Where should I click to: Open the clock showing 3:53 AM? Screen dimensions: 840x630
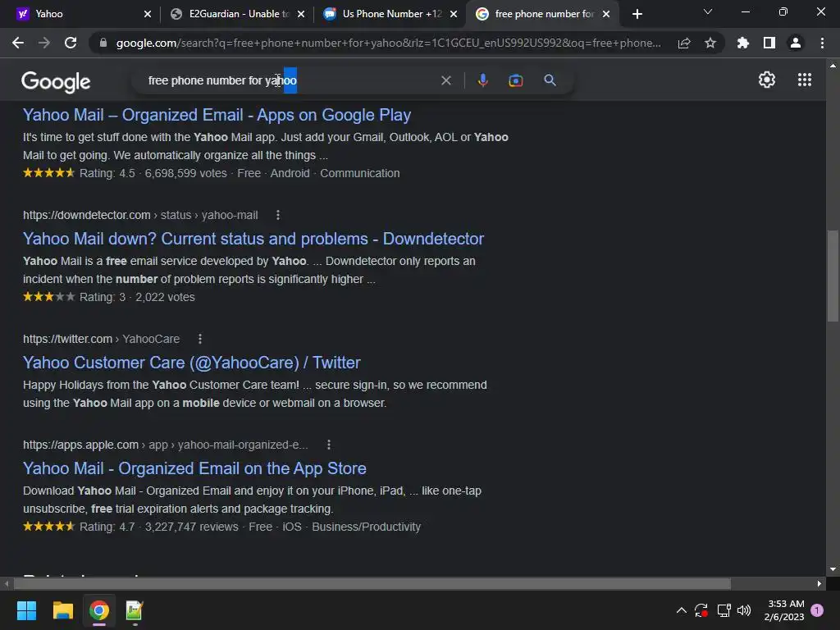[x=785, y=610]
